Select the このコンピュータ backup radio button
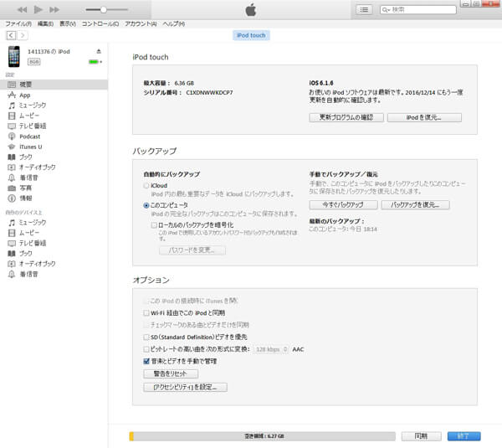The height and width of the screenshot is (448, 502). (146, 205)
